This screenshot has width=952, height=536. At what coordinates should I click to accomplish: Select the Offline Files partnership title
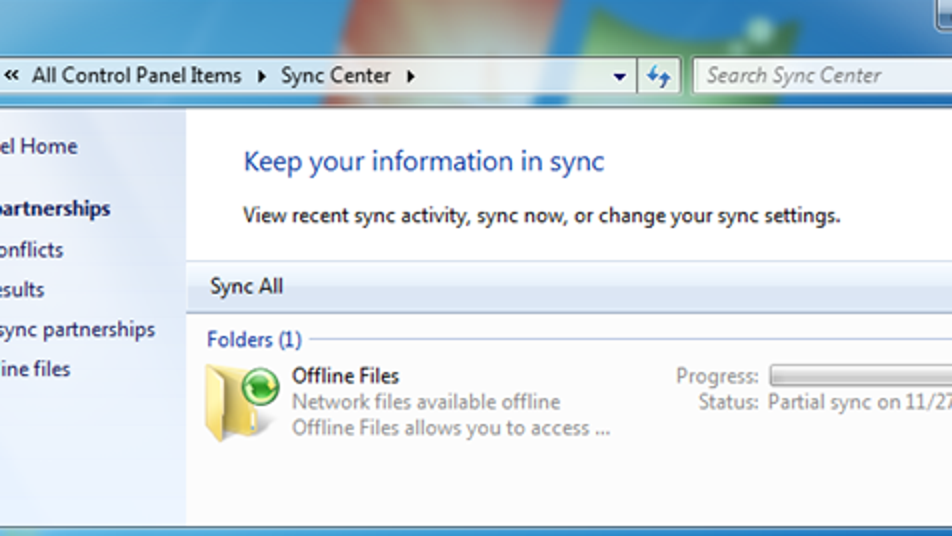tap(345, 376)
